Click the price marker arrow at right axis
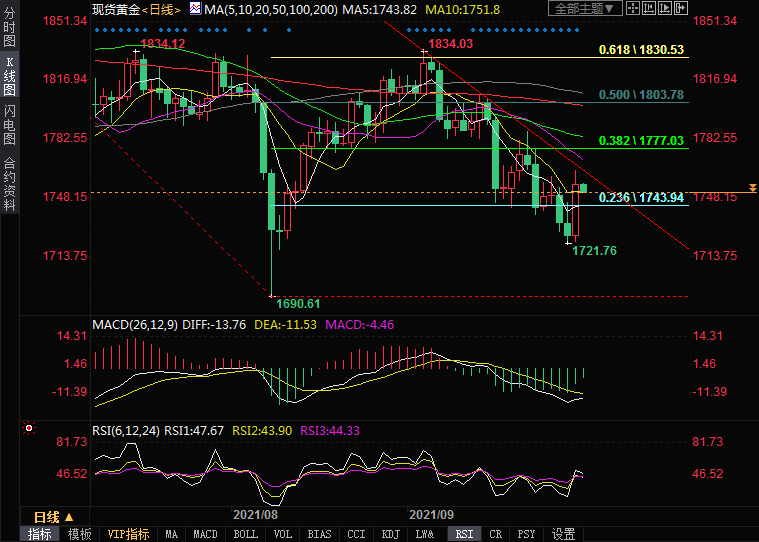The height and width of the screenshot is (542, 759). click(x=751, y=188)
